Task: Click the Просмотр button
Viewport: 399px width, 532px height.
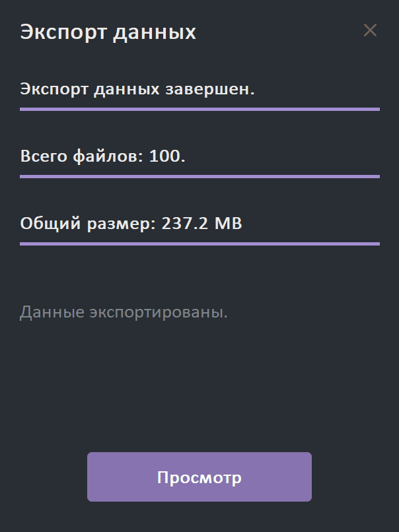Action: (x=199, y=477)
